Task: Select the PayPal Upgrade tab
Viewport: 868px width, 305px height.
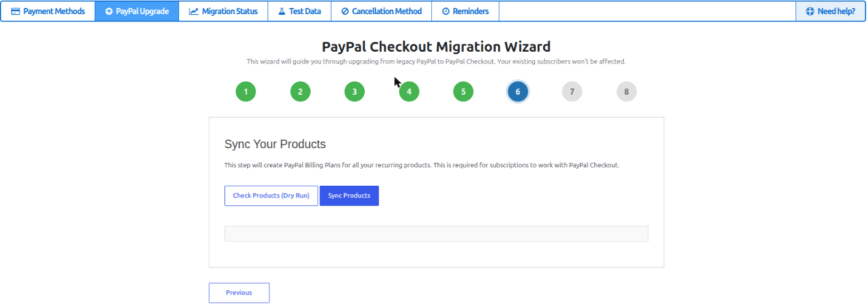Action: coord(137,11)
